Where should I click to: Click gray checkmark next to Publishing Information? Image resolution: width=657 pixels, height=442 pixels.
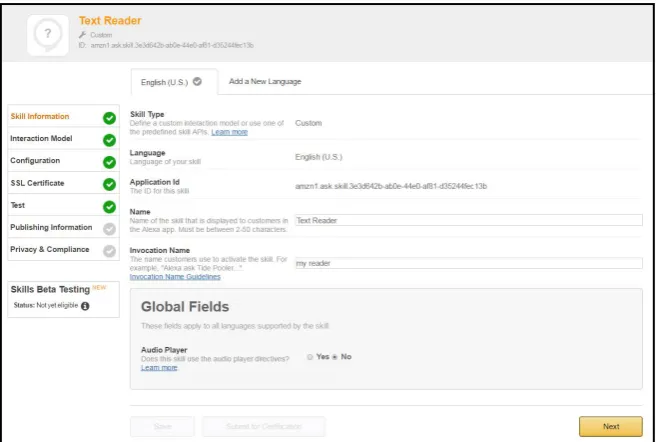tap(109, 229)
